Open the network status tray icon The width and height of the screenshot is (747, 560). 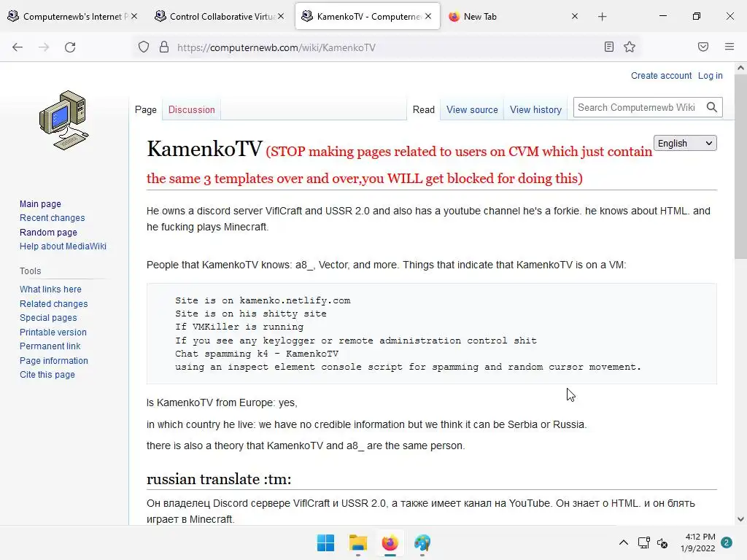pyautogui.click(x=643, y=542)
